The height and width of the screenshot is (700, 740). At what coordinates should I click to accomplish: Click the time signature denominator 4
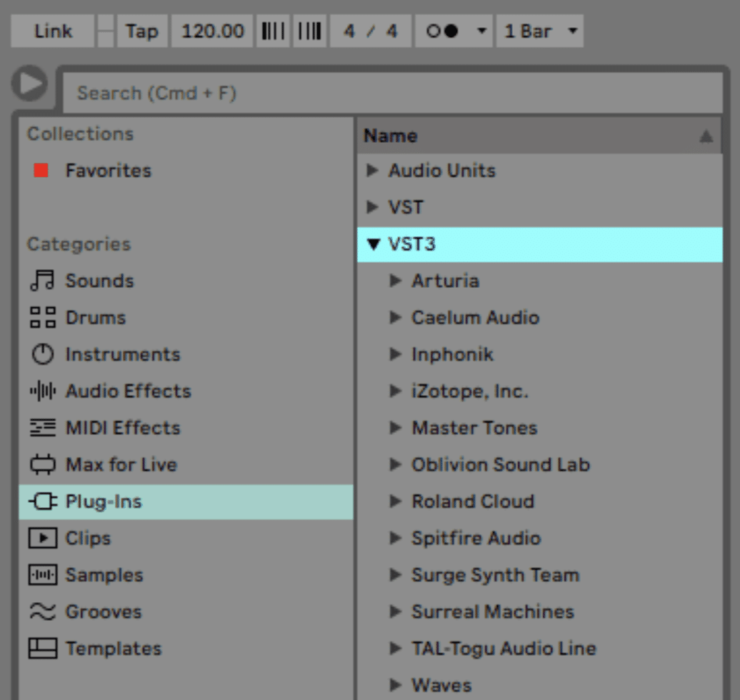(391, 31)
